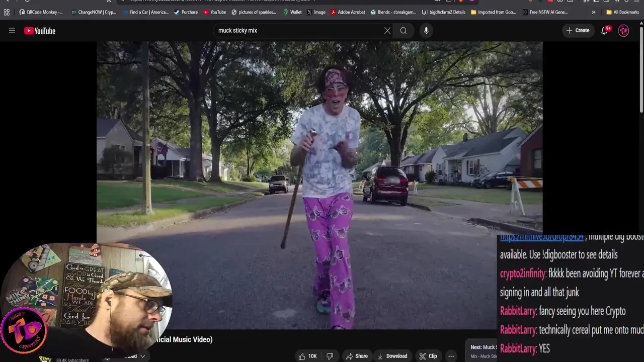Click the video player area
The image size is (644, 362).
click(x=319, y=185)
